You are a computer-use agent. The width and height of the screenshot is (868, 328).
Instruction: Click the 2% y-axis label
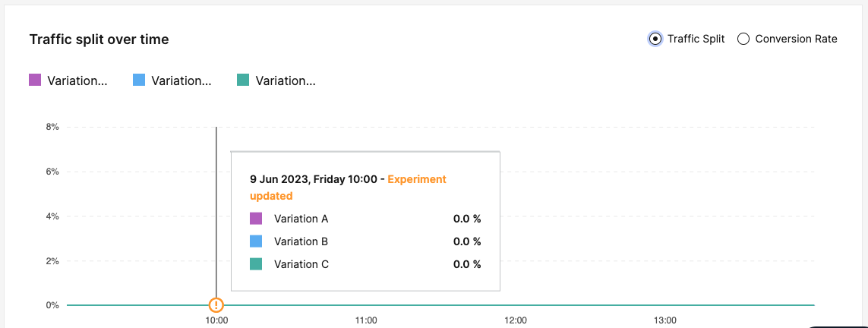[52, 260]
